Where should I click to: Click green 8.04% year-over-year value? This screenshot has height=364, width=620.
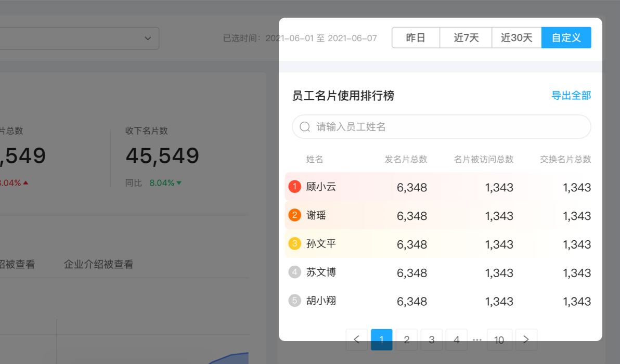162,183
